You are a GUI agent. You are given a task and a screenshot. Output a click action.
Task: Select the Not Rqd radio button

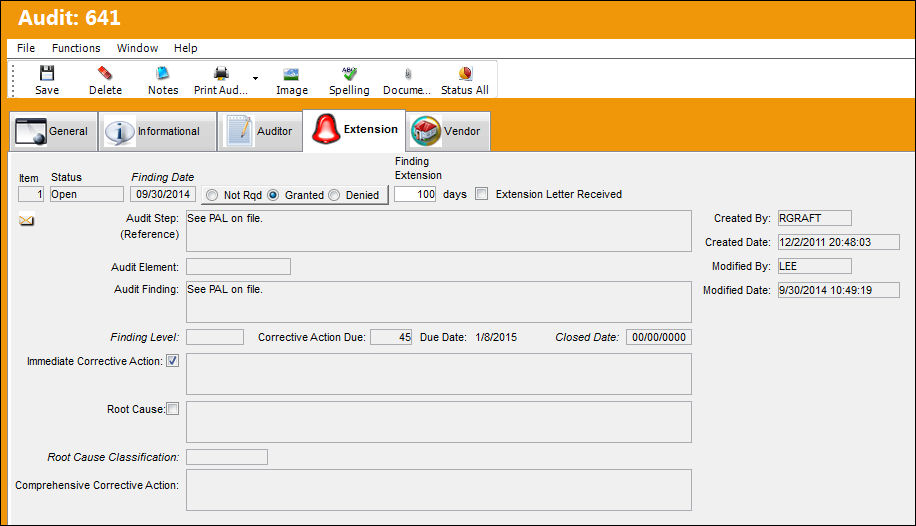pyautogui.click(x=212, y=195)
